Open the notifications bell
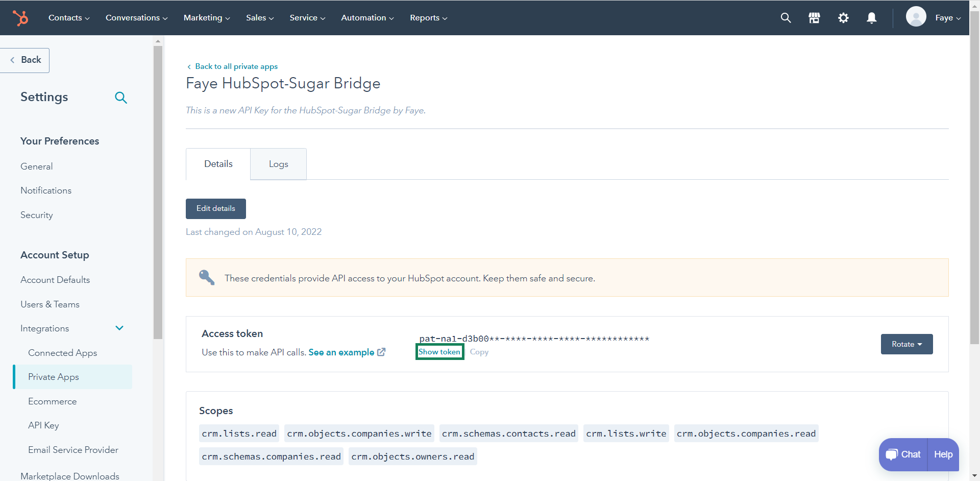The width and height of the screenshot is (980, 481). tap(872, 18)
